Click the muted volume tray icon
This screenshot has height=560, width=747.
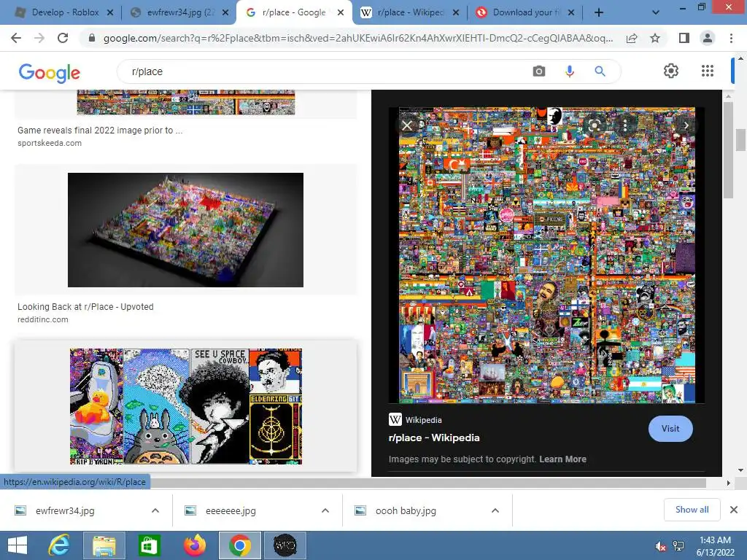[x=660, y=546]
